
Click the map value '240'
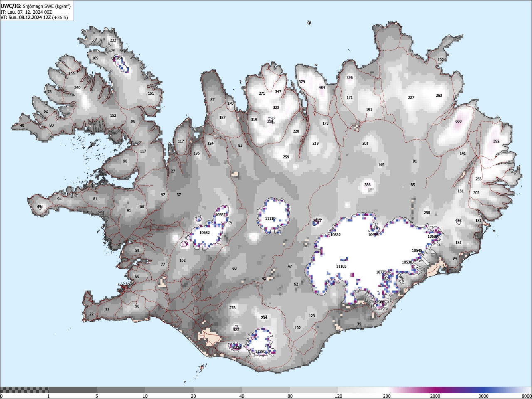click(x=77, y=88)
